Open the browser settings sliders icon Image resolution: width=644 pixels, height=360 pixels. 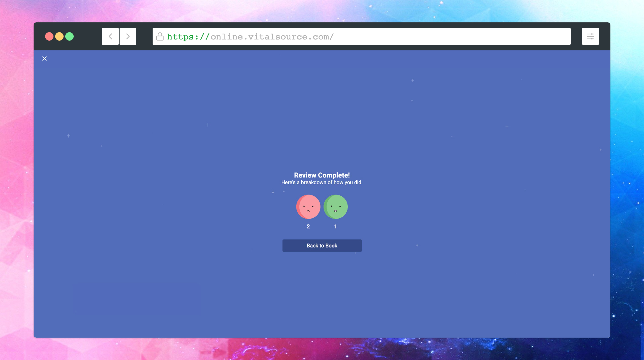[x=591, y=36]
